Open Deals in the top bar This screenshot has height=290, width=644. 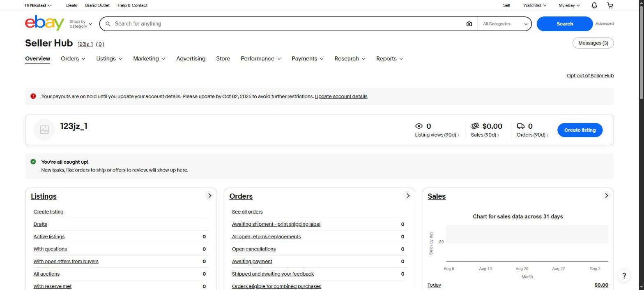click(x=71, y=5)
